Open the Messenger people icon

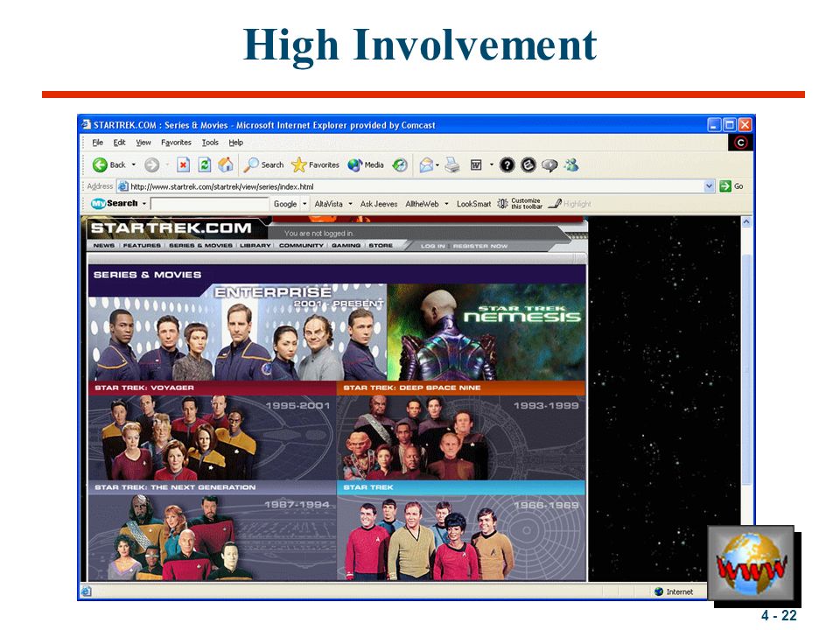tap(571, 165)
